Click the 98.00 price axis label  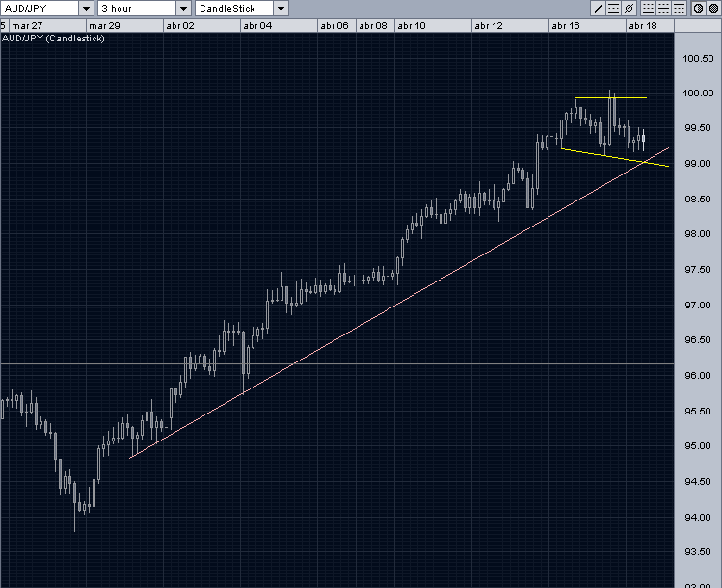point(699,234)
